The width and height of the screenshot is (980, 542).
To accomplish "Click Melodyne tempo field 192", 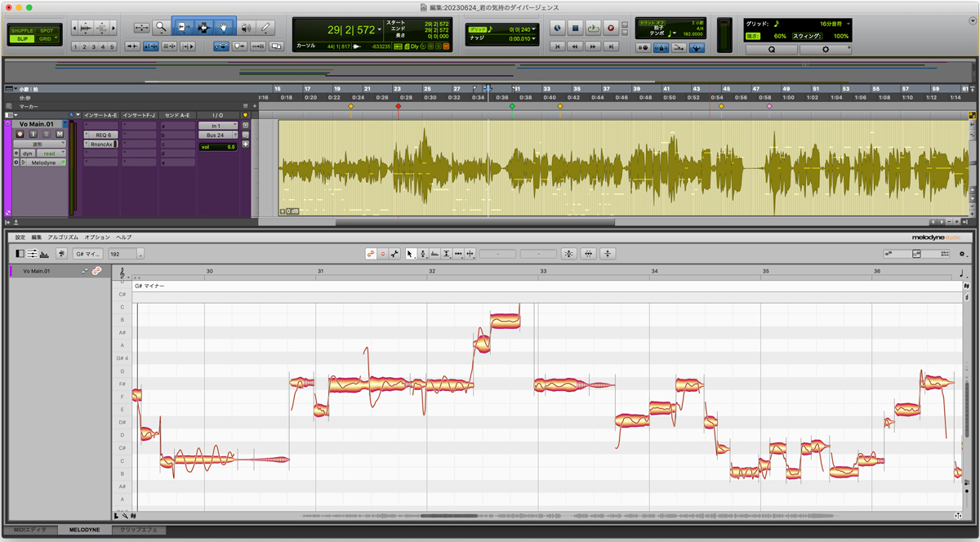I will point(123,254).
